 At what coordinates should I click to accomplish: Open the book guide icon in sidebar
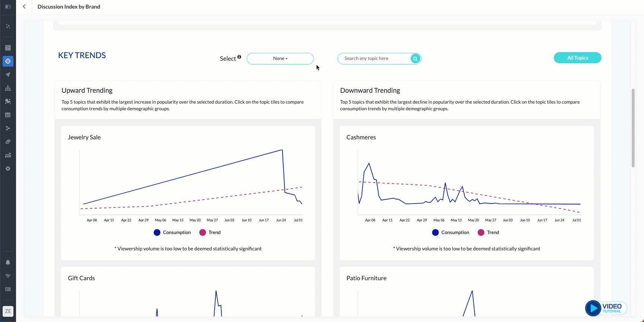(8, 289)
